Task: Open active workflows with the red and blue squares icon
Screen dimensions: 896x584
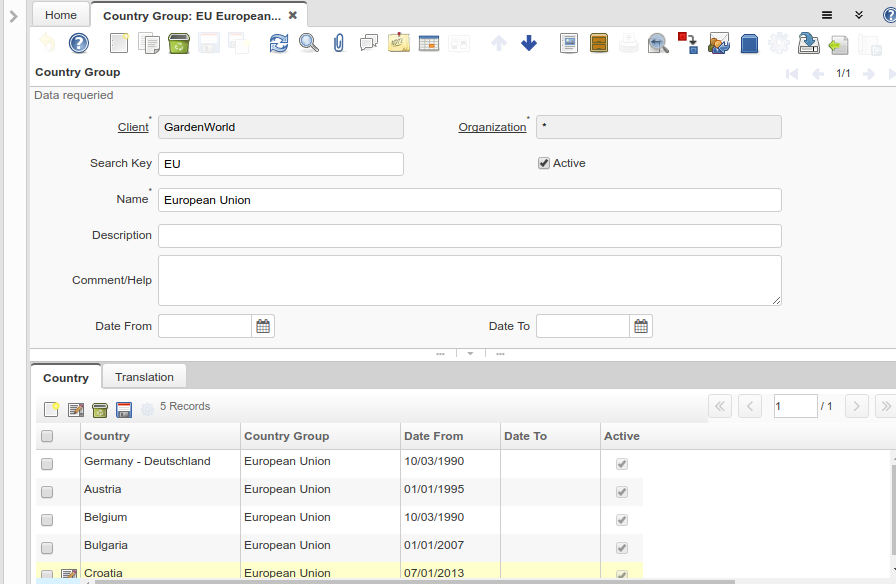Action: tap(688, 43)
